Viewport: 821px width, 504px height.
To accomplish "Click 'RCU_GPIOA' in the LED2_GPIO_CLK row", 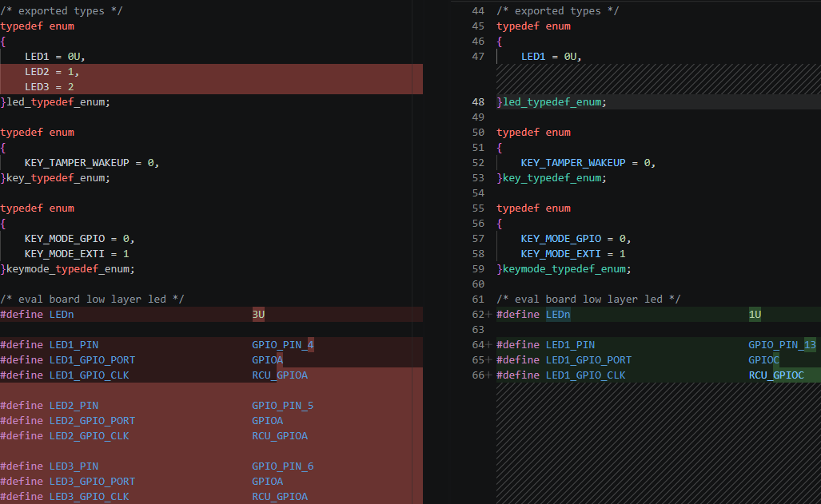I will tap(280, 436).
